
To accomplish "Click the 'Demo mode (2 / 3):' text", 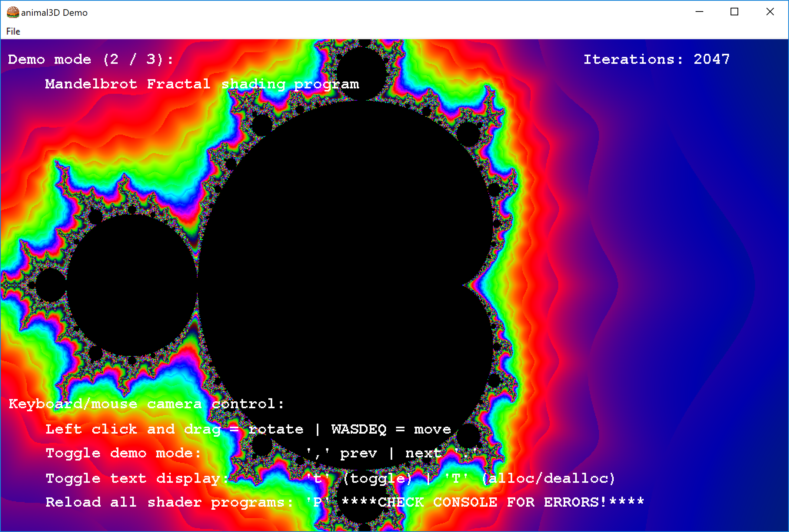I will [91, 60].
